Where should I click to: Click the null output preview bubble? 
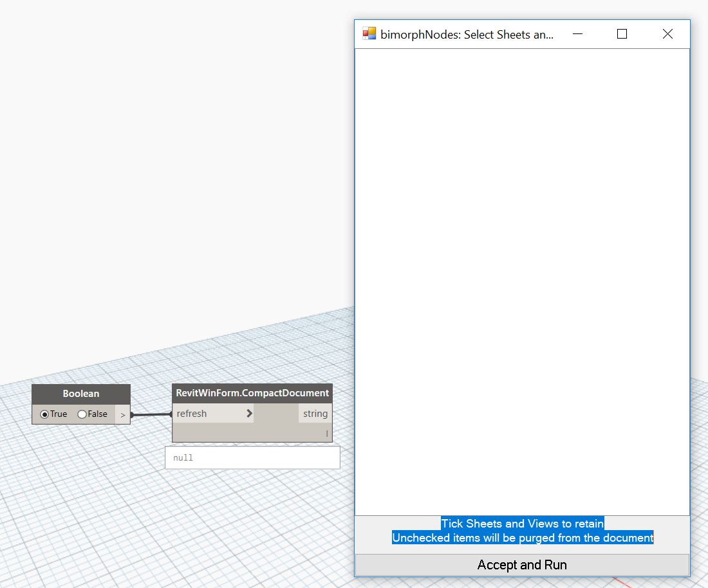252,457
